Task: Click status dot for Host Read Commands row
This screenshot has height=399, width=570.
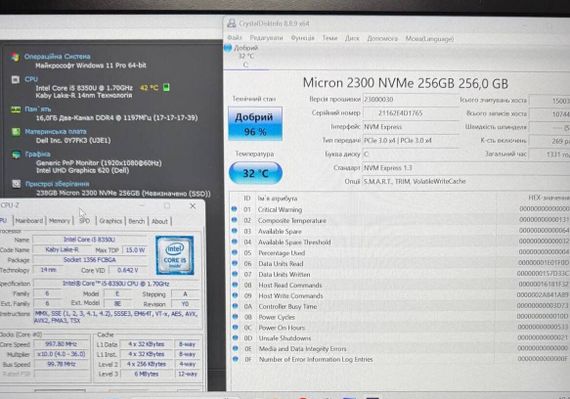Action: 235,284
